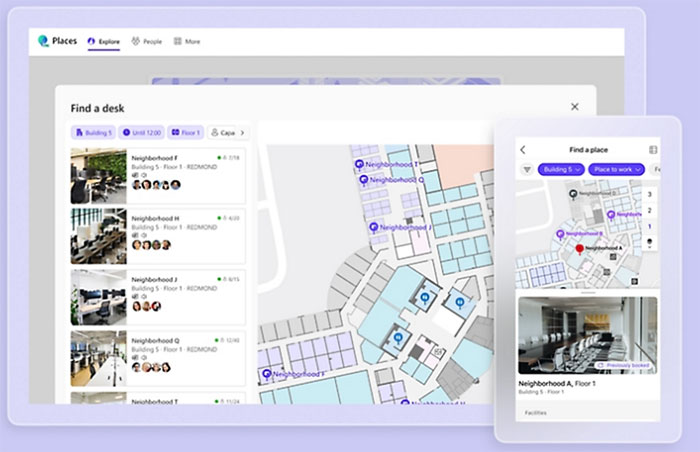Select the Neighborhood F list title

point(154,158)
